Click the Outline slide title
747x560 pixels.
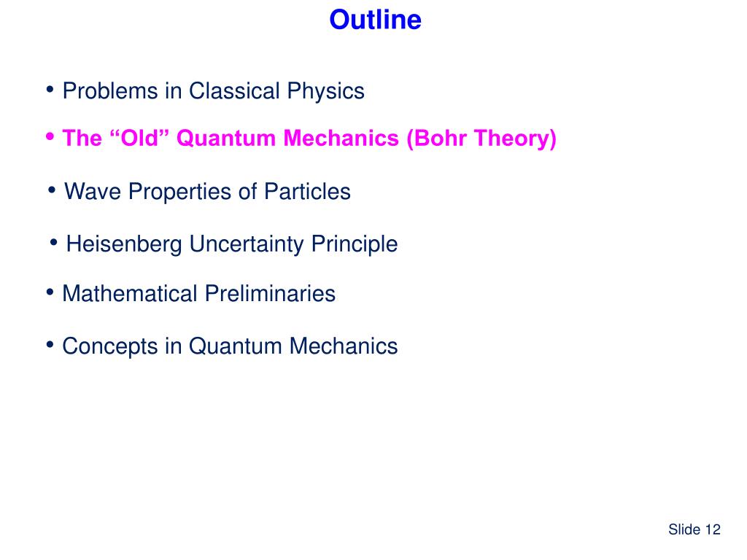tap(376, 20)
